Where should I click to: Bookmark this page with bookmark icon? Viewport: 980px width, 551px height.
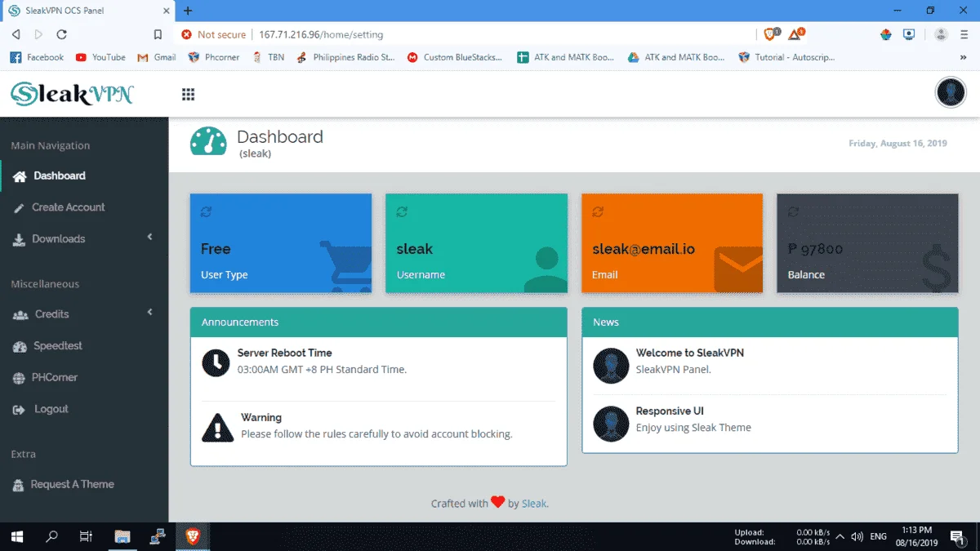pyautogui.click(x=158, y=34)
